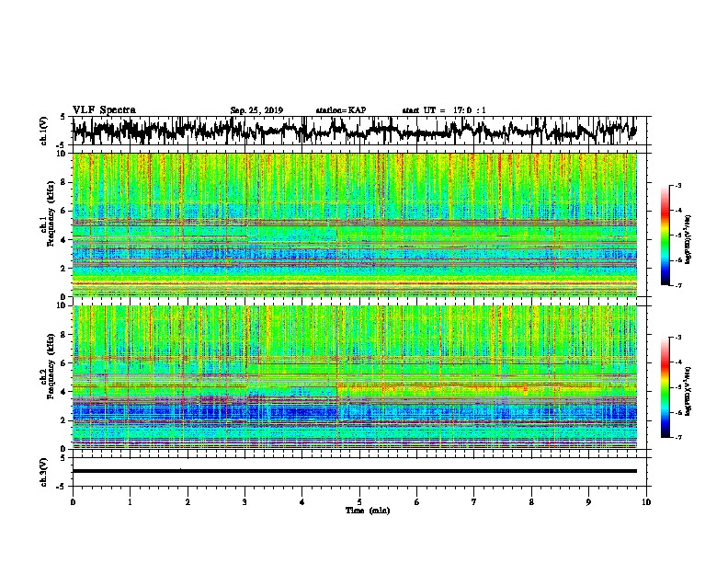Click the time axis tick "0"
Image resolution: width=728 pixels, height=563 pixels.
pos(73,502)
